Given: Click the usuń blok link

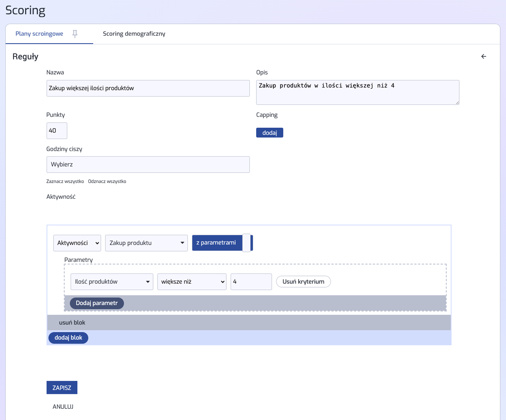Looking at the screenshot, I should (72, 323).
